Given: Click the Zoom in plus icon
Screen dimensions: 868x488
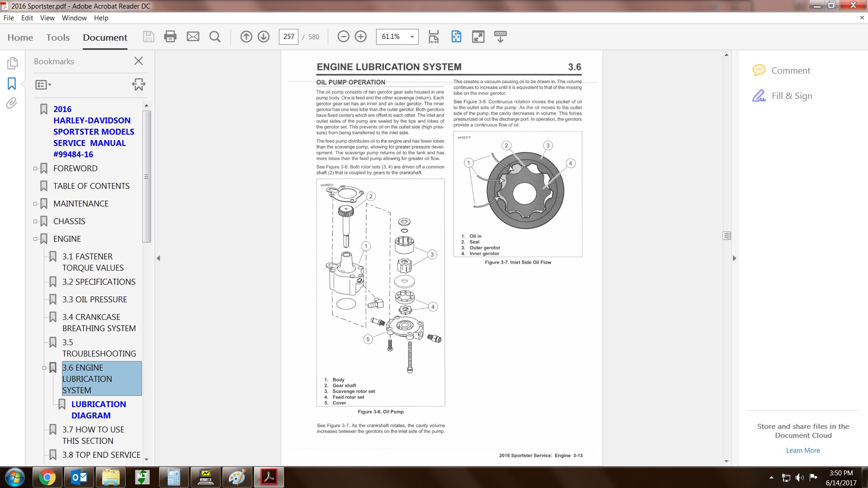Looking at the screenshot, I should click(361, 37).
